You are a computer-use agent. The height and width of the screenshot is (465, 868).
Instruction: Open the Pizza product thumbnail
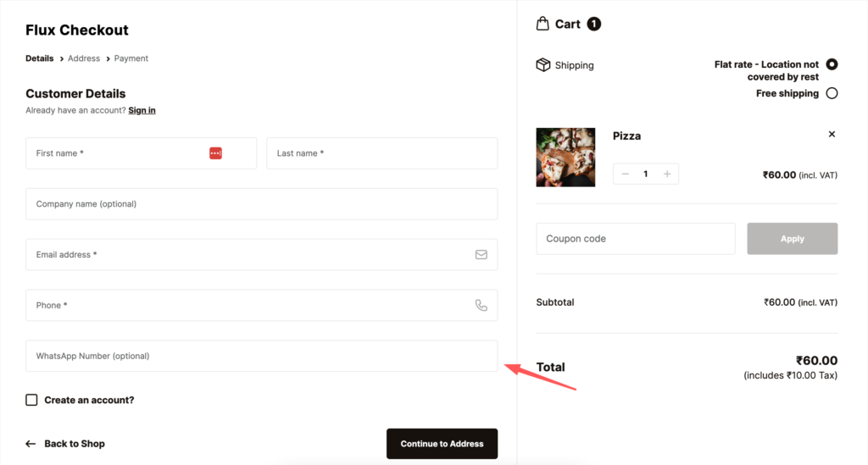pos(565,157)
